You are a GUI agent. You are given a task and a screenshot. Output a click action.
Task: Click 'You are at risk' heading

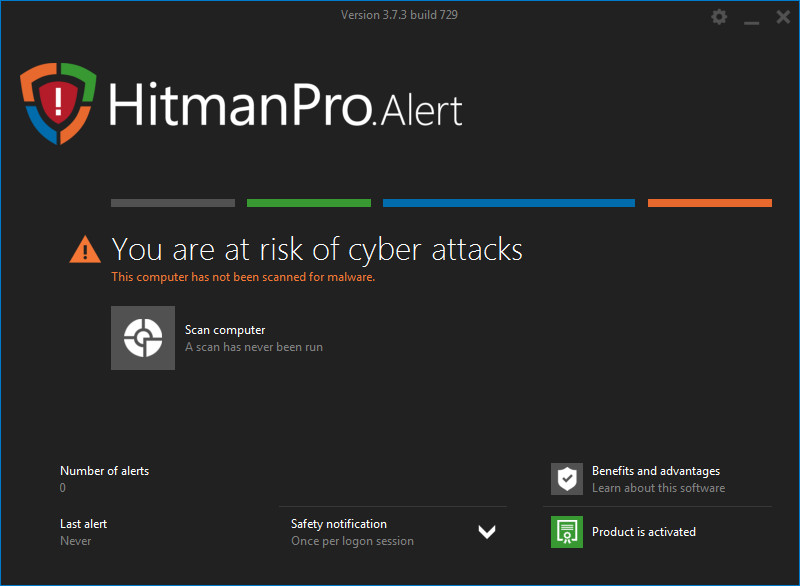(317, 249)
